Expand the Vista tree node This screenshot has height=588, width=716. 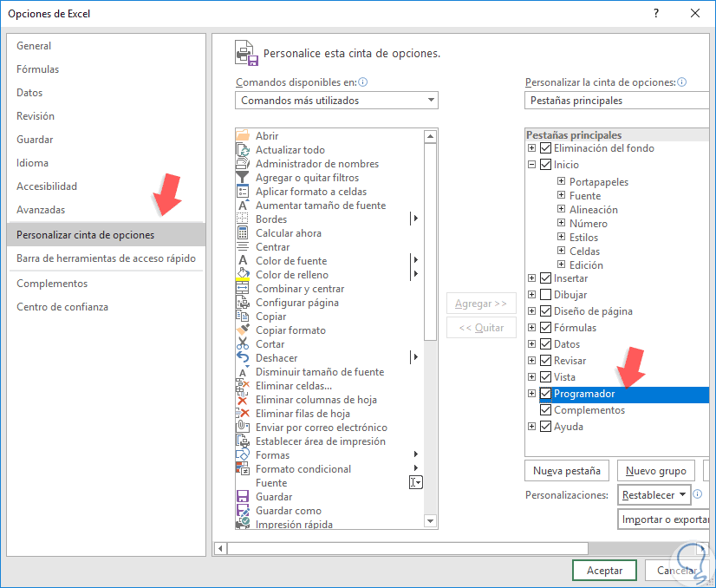531,377
